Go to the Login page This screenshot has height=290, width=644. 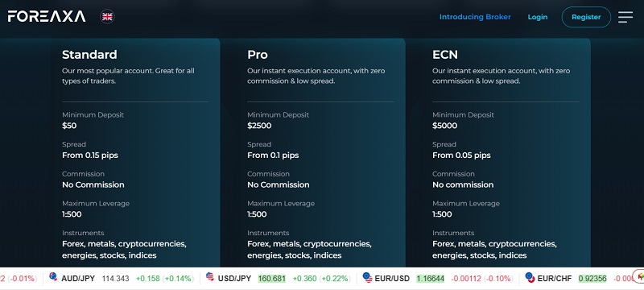(x=537, y=17)
